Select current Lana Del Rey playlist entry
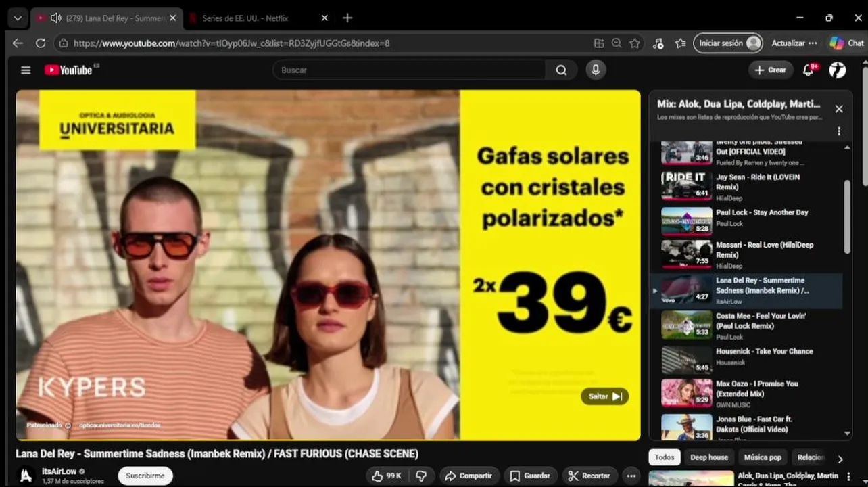The image size is (868, 487). tap(746, 291)
